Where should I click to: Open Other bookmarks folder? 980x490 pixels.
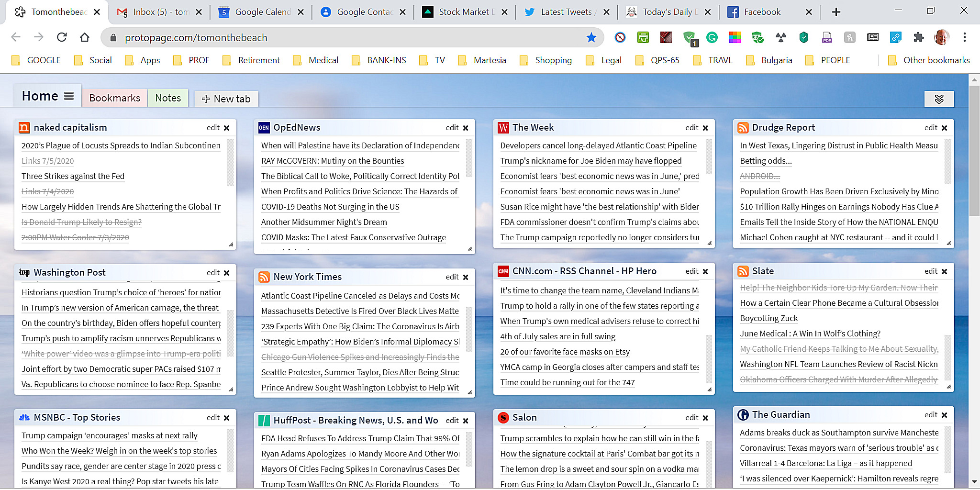tap(929, 60)
